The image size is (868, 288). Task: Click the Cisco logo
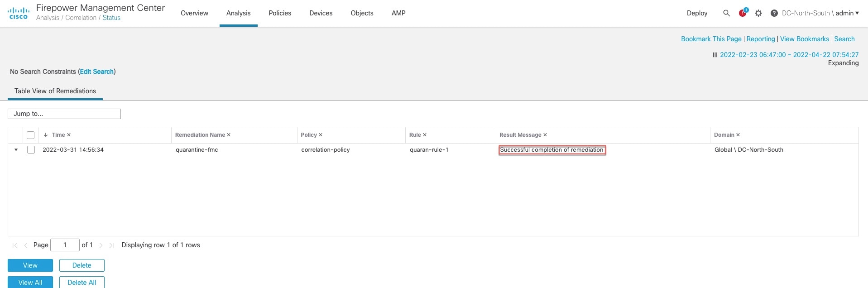click(19, 13)
